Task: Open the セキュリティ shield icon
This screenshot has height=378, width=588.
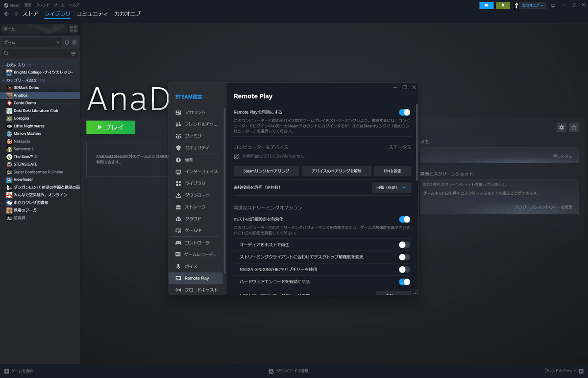Action: click(178, 148)
